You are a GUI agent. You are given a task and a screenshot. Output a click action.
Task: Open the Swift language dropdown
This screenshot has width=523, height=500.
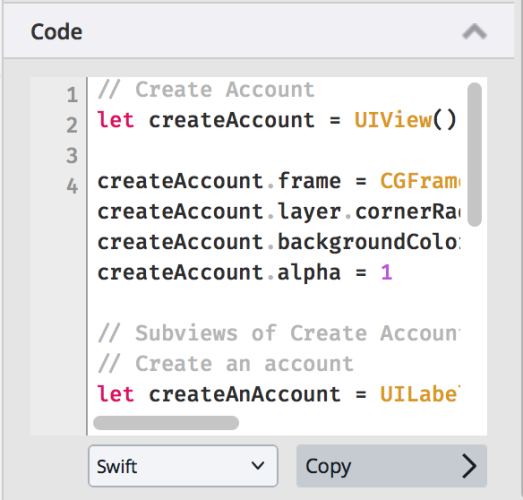pos(183,466)
